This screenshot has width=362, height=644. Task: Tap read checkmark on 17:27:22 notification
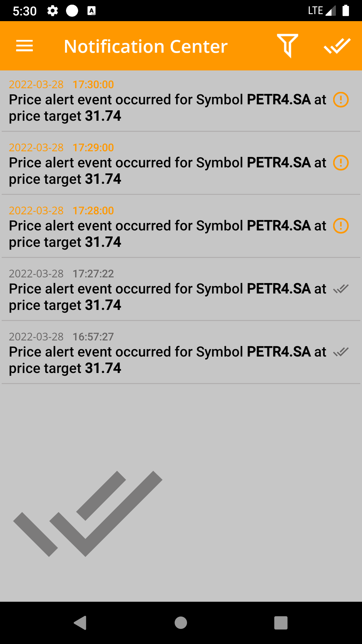click(x=341, y=289)
